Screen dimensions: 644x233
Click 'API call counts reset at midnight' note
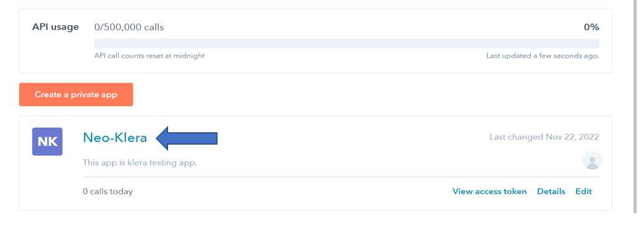click(x=150, y=56)
